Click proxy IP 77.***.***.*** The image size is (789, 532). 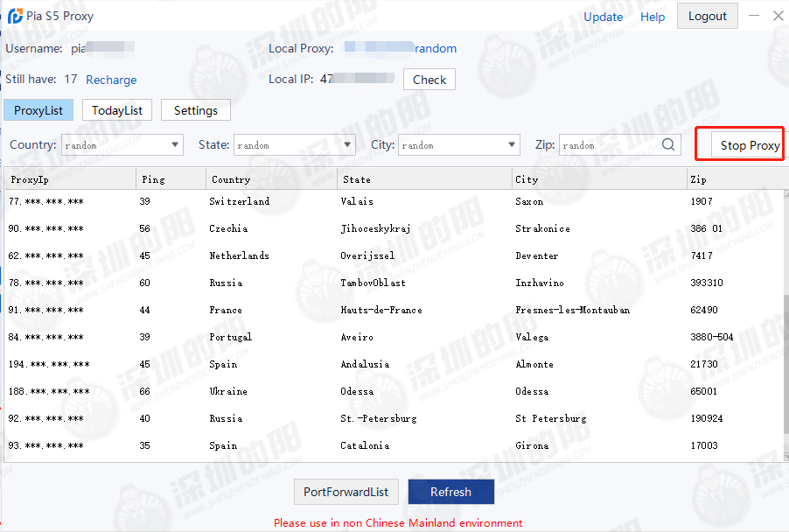point(46,201)
